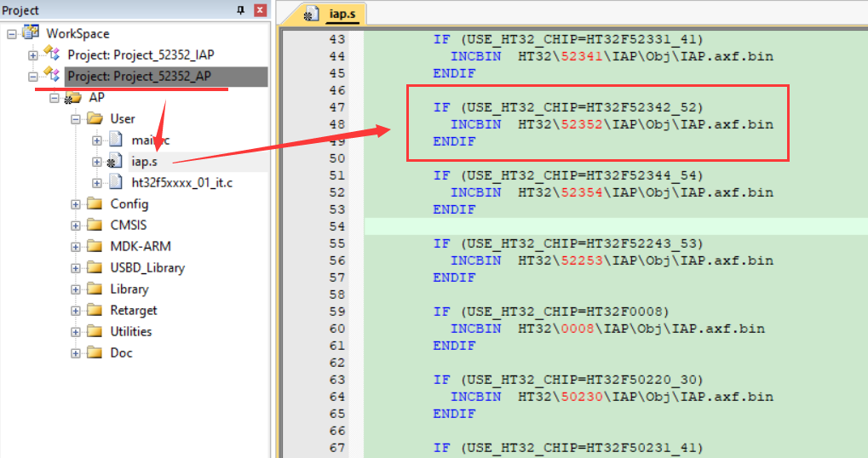The height and width of the screenshot is (458, 868).
Task: Pin the Project panel using pushpin icon
Action: point(240,10)
